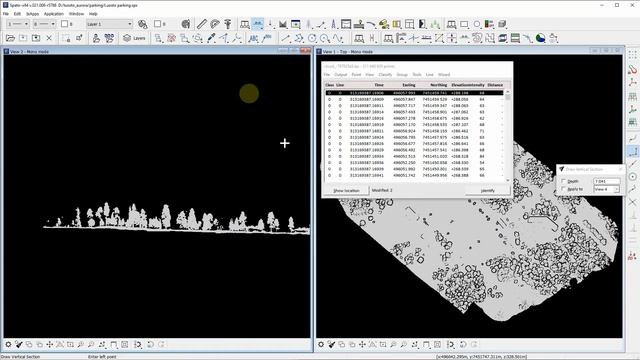The image size is (640, 360).
Task: Open the Help menu
Action: point(93,14)
